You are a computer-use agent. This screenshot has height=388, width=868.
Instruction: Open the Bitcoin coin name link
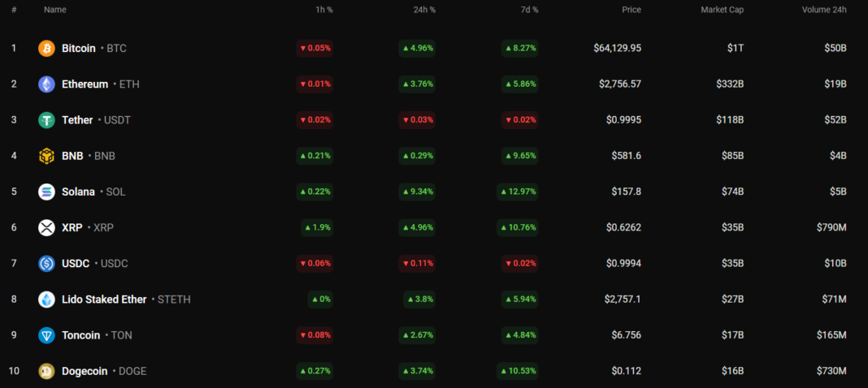click(x=79, y=48)
